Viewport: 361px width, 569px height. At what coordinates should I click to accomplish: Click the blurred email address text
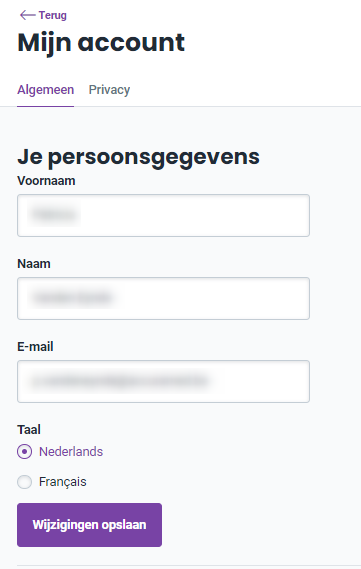click(120, 381)
